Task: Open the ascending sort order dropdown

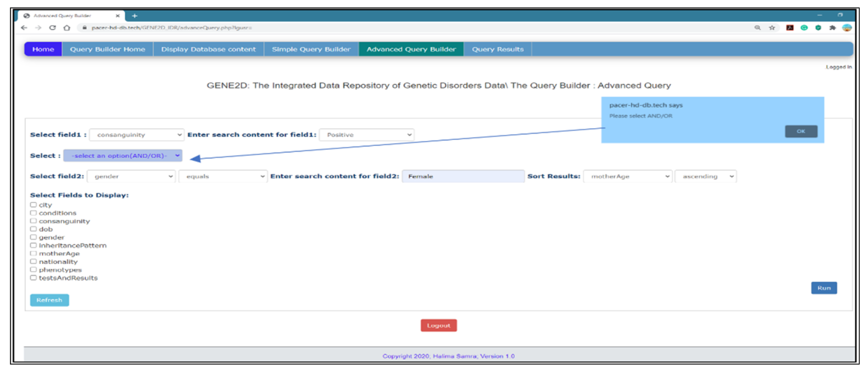Action: [x=706, y=176]
